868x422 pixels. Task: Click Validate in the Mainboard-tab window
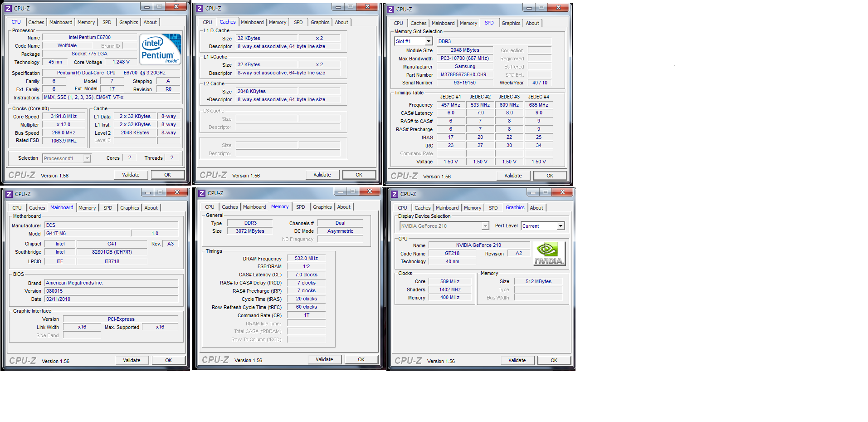(132, 360)
